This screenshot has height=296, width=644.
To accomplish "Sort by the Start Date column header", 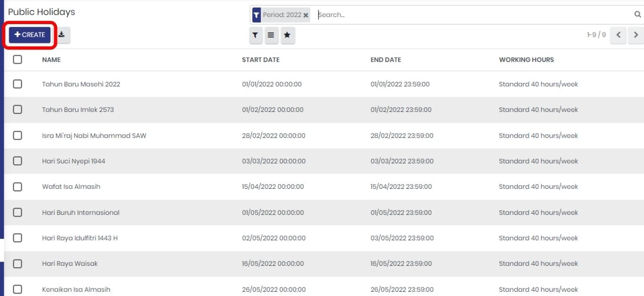I will (x=261, y=60).
